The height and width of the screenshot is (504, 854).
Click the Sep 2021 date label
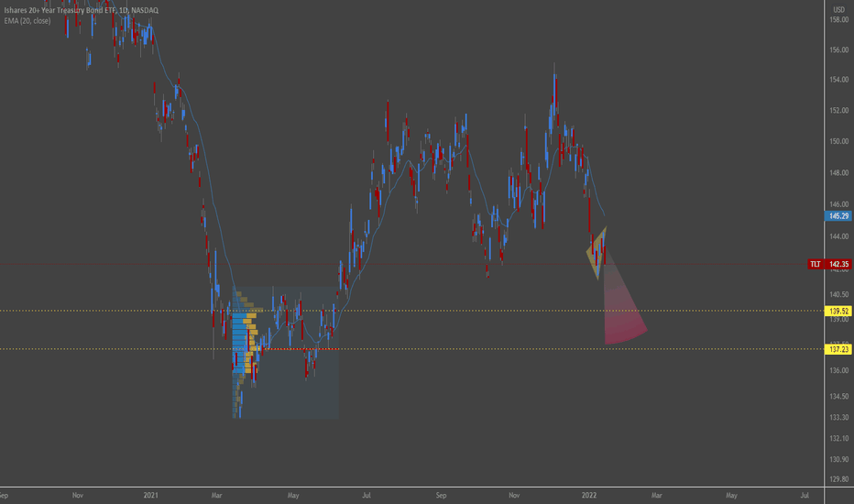click(x=441, y=495)
